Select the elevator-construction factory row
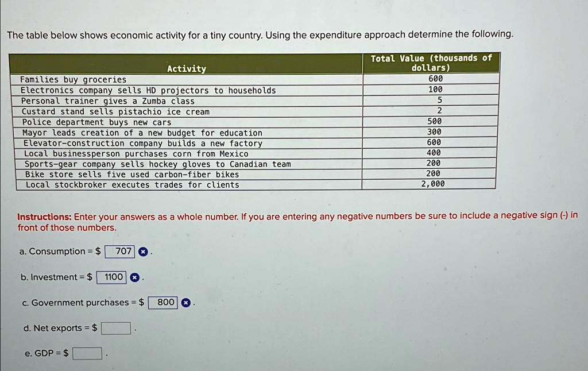588x371 pixels. pyautogui.click(x=140, y=143)
